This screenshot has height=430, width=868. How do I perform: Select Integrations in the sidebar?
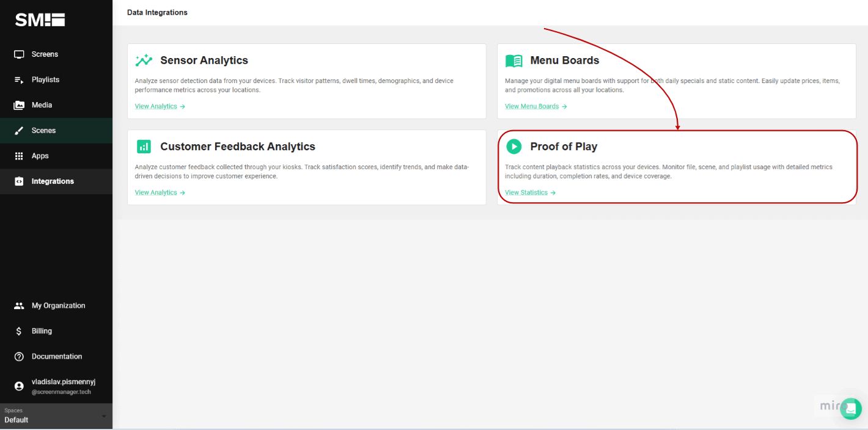click(x=56, y=181)
